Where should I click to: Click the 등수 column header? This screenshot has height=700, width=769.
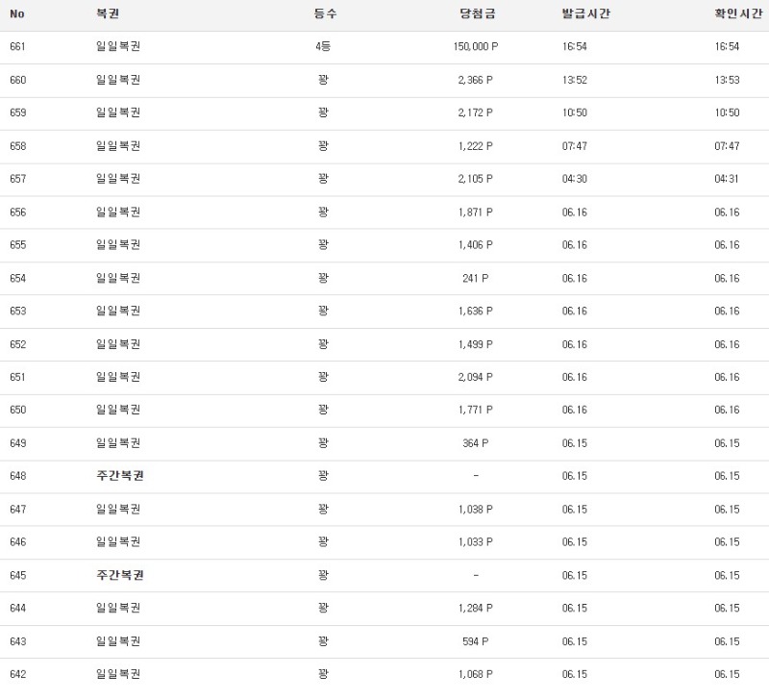tap(325, 14)
